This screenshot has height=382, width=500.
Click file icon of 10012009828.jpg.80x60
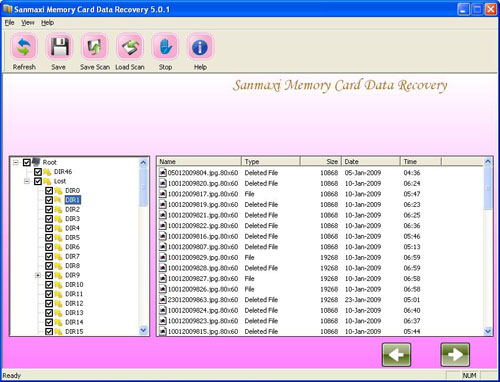pos(163,268)
